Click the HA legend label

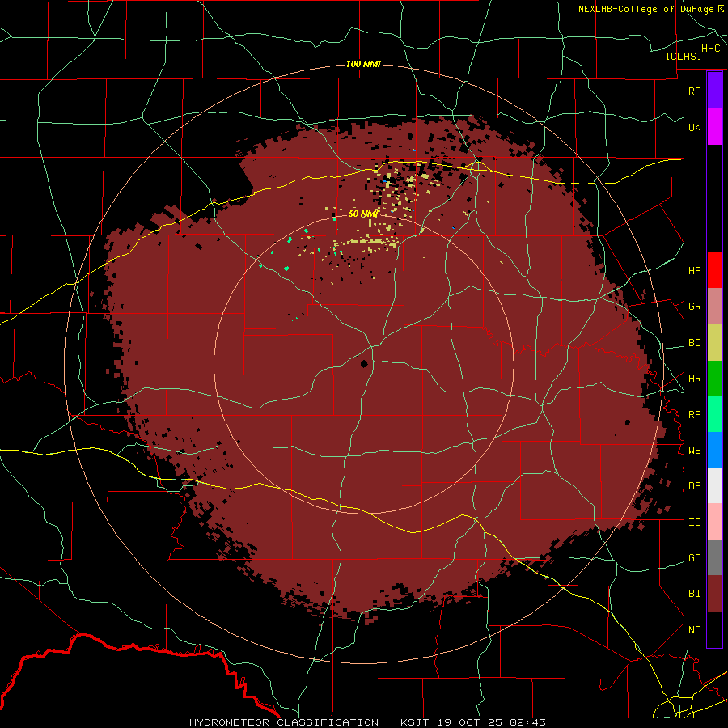[694, 270]
